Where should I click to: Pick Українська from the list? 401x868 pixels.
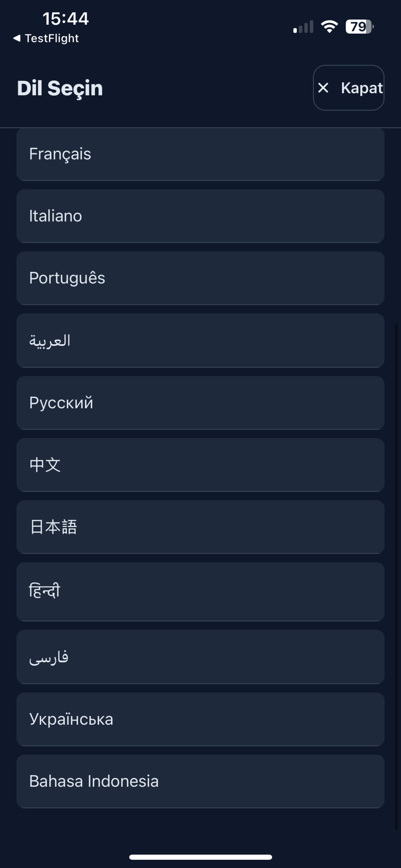pos(200,719)
